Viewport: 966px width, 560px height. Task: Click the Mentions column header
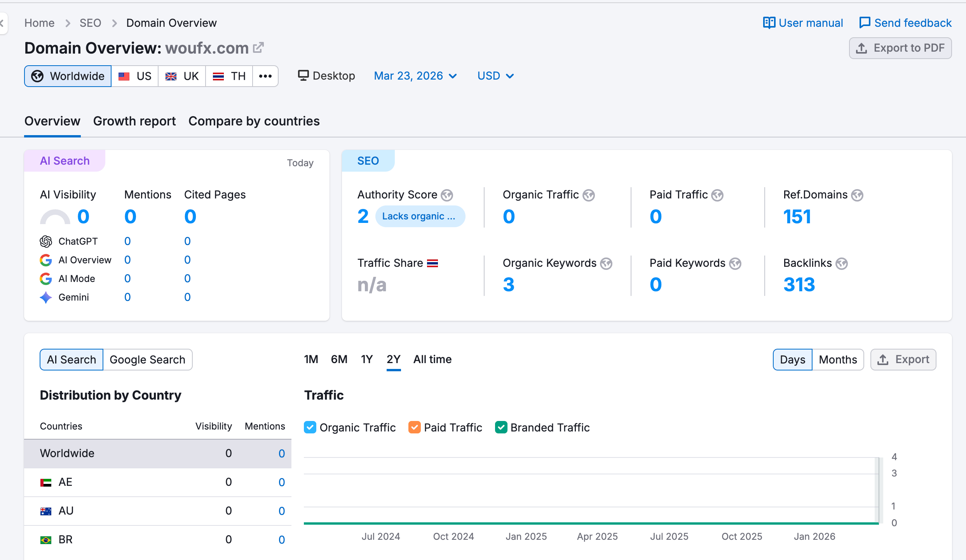(265, 426)
